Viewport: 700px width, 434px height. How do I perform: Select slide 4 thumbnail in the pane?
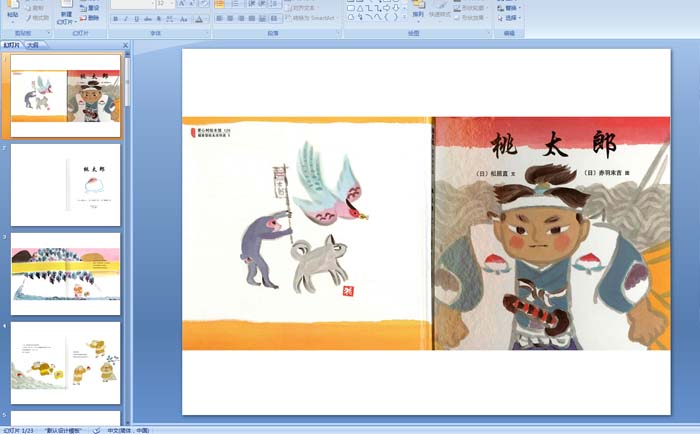tap(66, 363)
